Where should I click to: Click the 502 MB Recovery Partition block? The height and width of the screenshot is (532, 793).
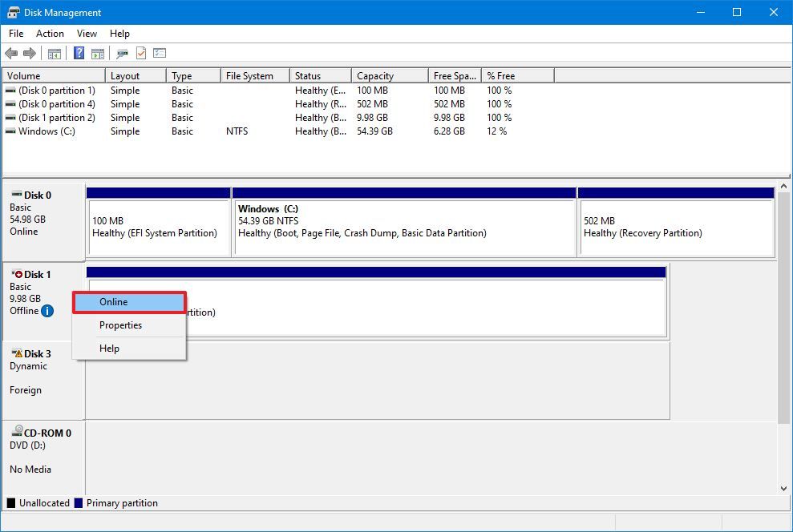click(x=676, y=222)
